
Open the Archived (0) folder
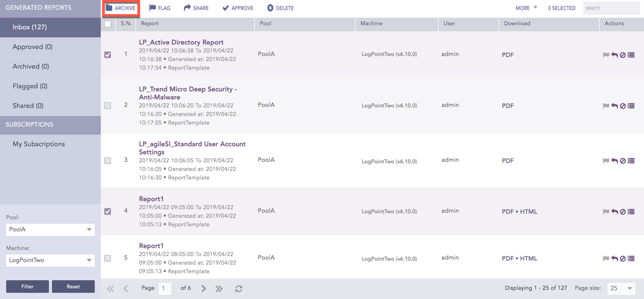coord(31,67)
